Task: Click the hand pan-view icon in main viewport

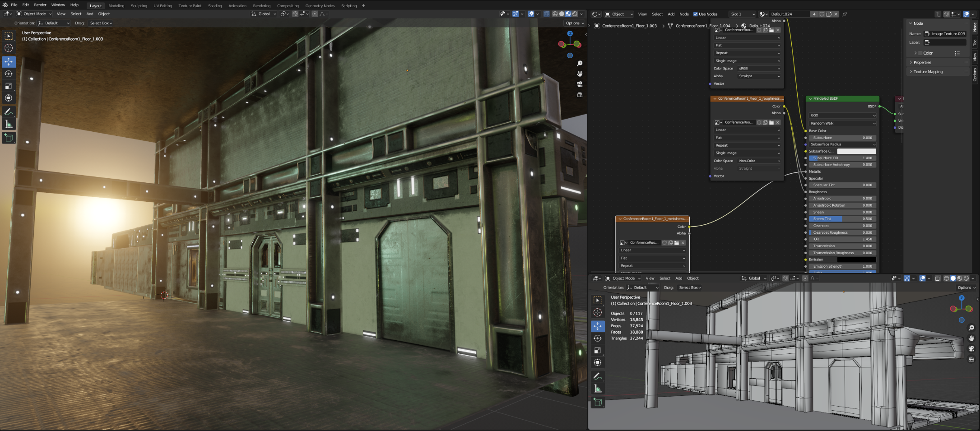Action: click(x=580, y=74)
